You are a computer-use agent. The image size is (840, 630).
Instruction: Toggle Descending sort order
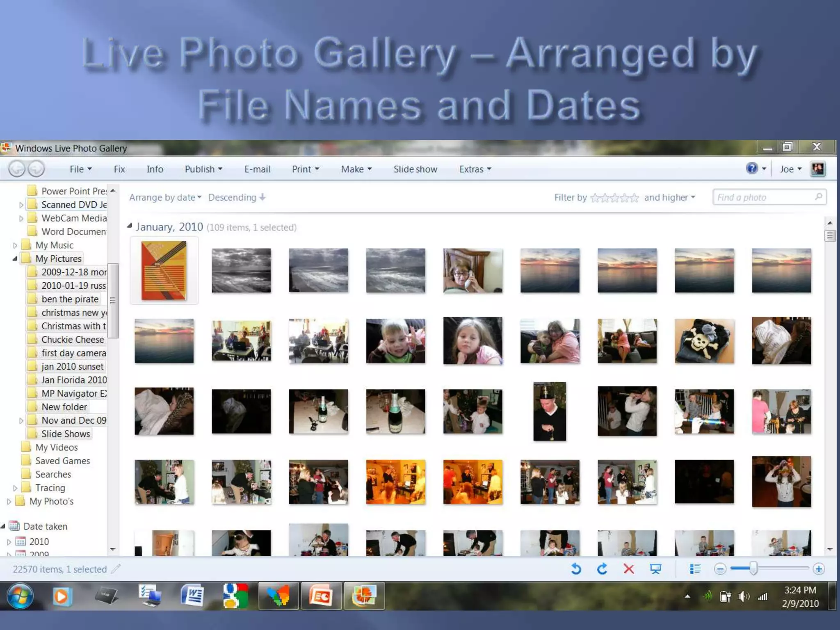pos(237,197)
